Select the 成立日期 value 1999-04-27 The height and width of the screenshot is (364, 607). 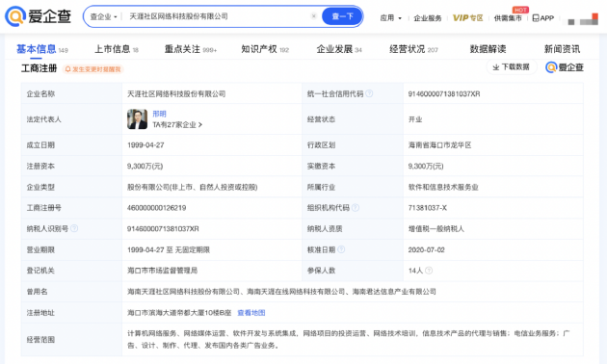coord(145,145)
